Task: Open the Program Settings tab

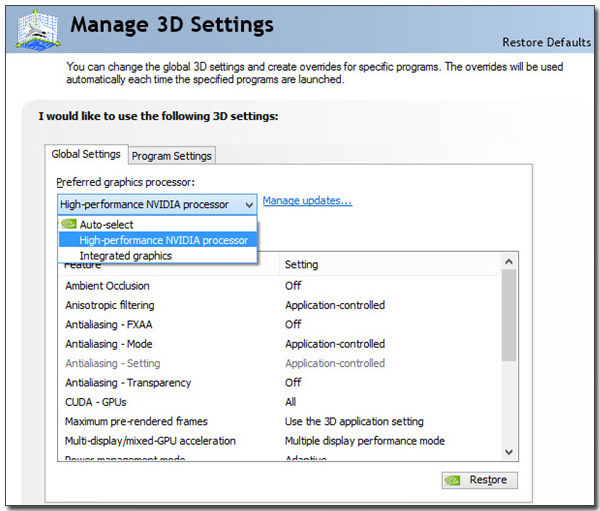Action: click(x=171, y=156)
